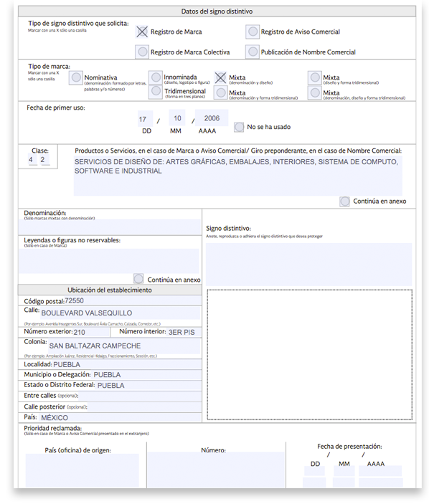Select Mixta (diseño y forma tridimensional) box

pyautogui.click(x=314, y=77)
